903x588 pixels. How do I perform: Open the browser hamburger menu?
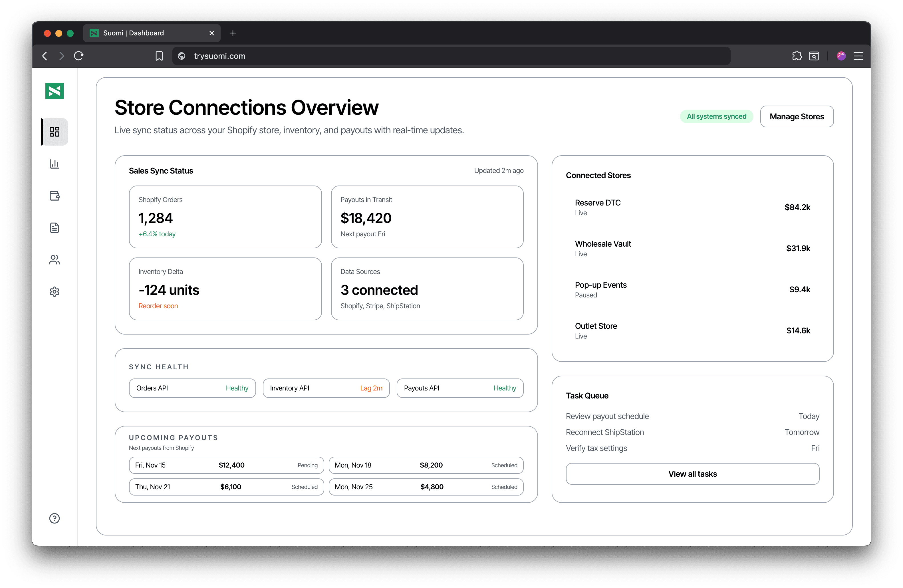coord(858,56)
